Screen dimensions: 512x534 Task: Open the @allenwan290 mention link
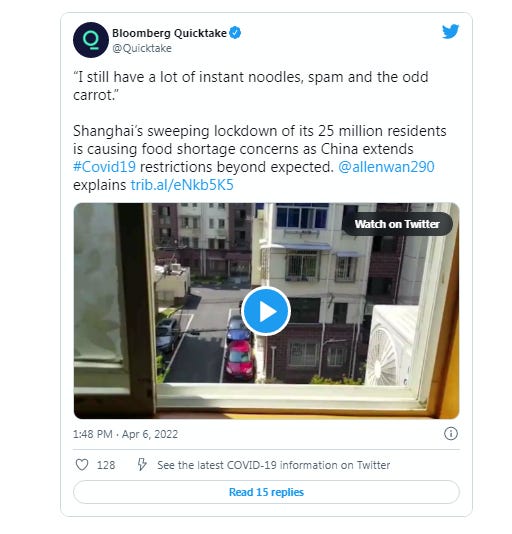386,167
